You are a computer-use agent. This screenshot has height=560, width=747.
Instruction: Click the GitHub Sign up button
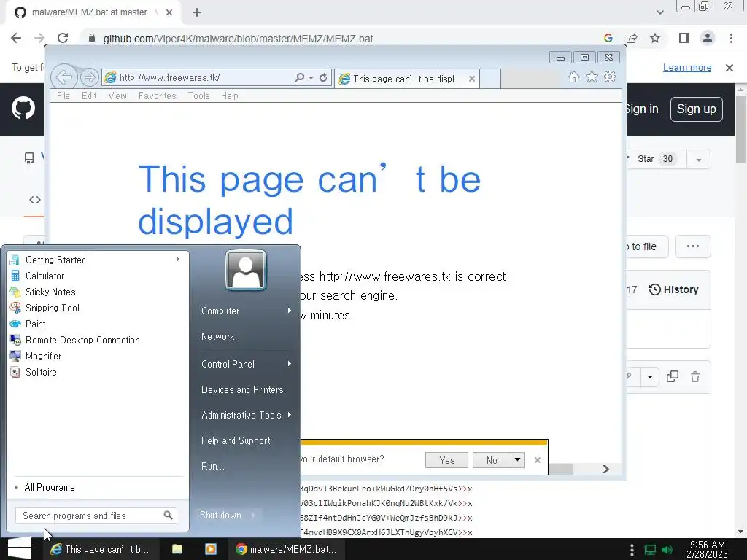(x=696, y=109)
